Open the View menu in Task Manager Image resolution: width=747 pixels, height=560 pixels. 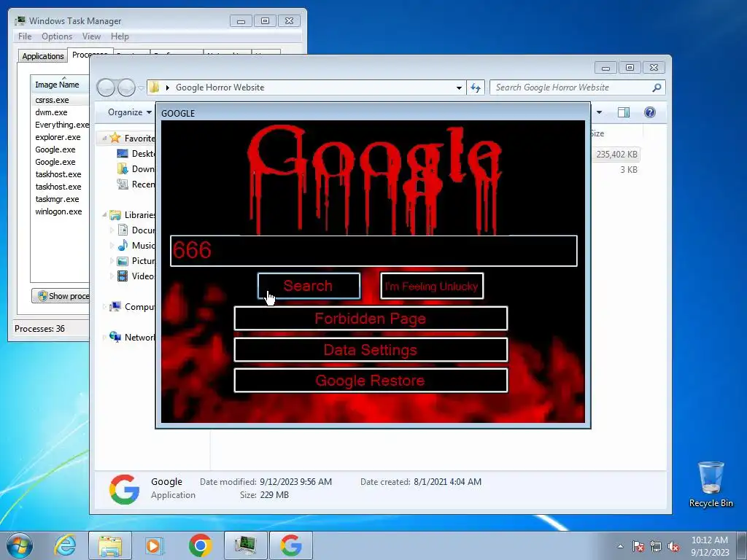tap(91, 36)
